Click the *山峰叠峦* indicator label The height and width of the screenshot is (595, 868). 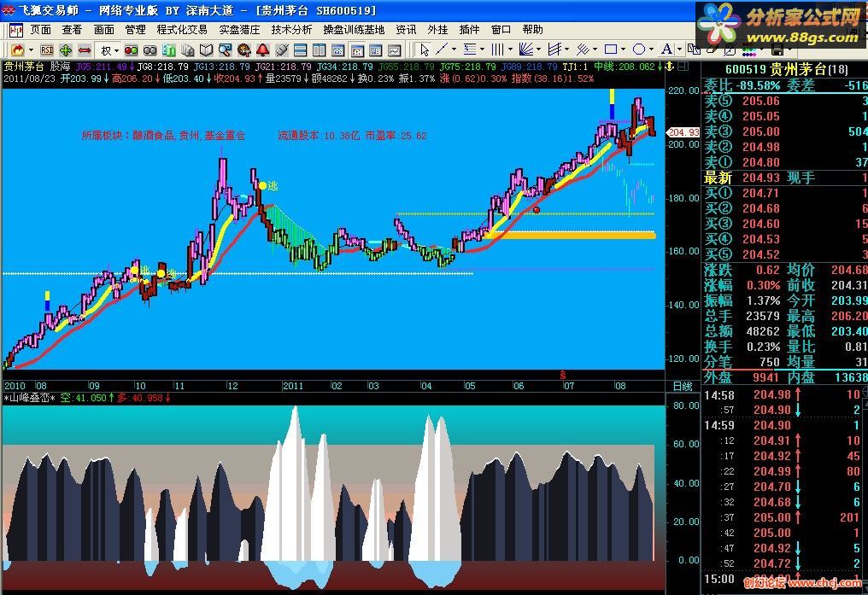(29, 398)
